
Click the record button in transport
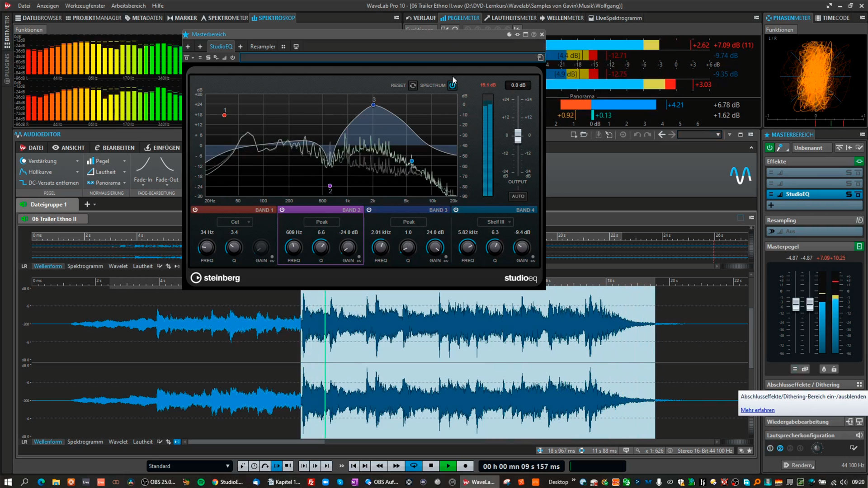coord(465,466)
